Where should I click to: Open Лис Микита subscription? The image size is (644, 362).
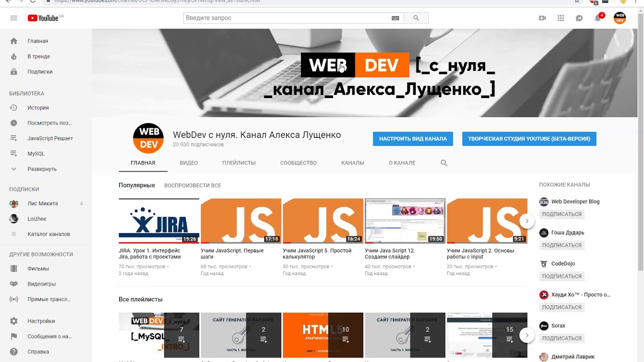coord(46,204)
